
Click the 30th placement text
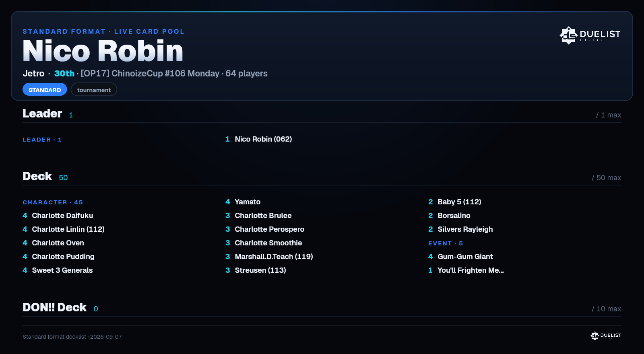click(x=64, y=74)
